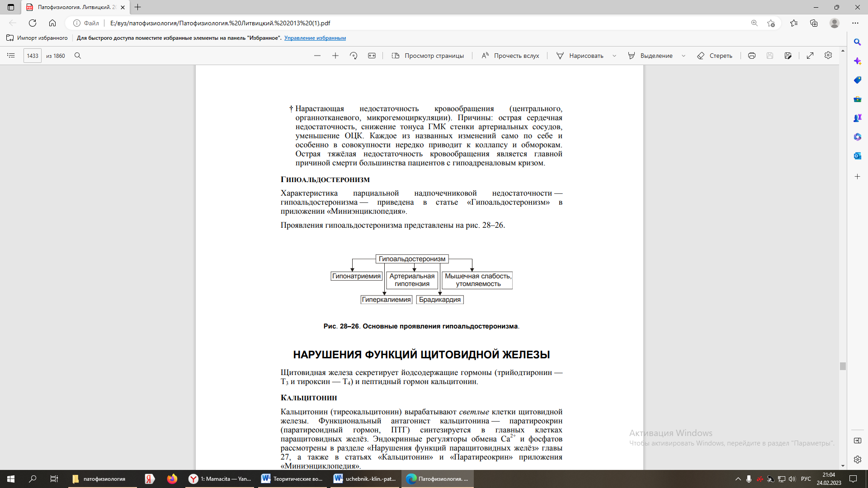Zoom out with the minus icon
This screenshot has height=488, width=868.
tap(317, 56)
